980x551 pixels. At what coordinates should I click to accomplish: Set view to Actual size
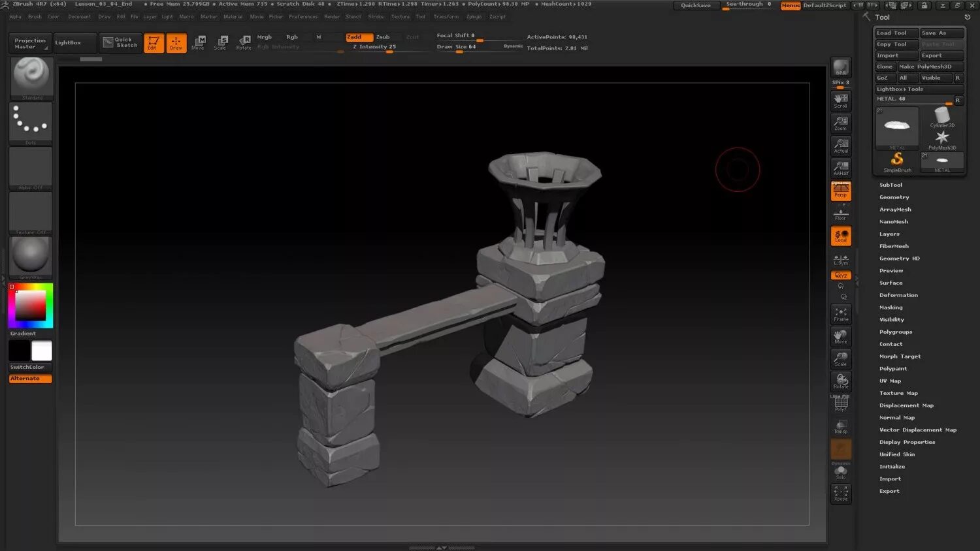click(x=841, y=146)
